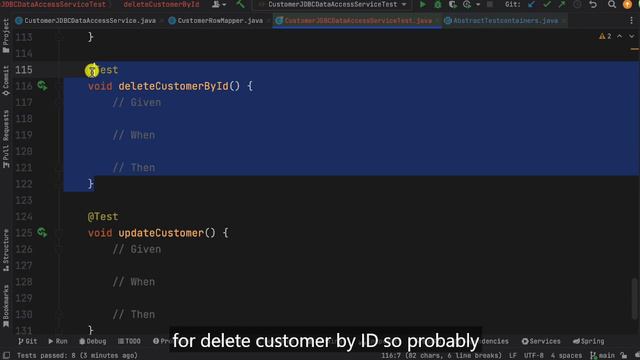The image size is (640, 360).
Task: Go to previous highlighted problem arrow
Action: pyautogui.click(x=620, y=36)
